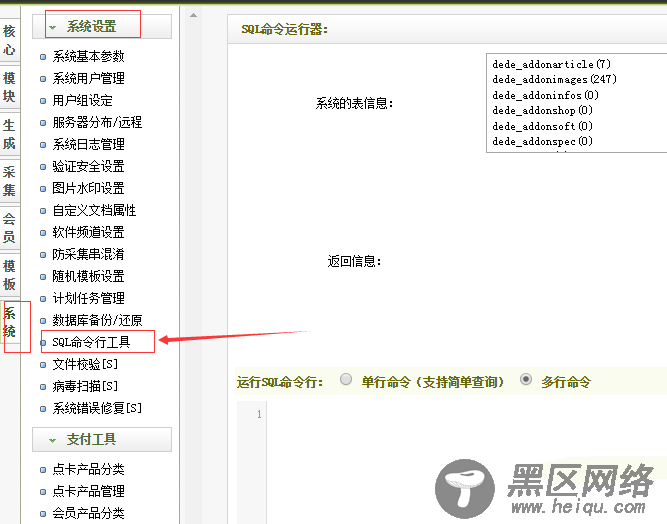Select dede_addonarticle(7) table entry

pyautogui.click(x=551, y=64)
